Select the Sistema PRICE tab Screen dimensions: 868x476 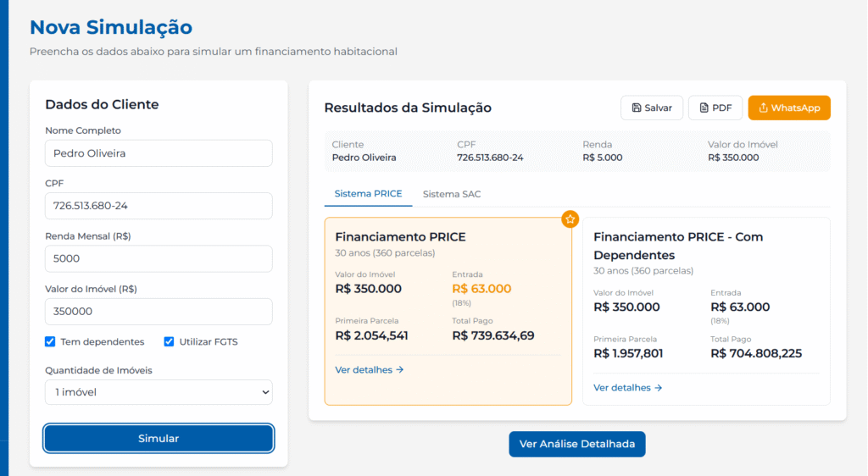click(368, 194)
